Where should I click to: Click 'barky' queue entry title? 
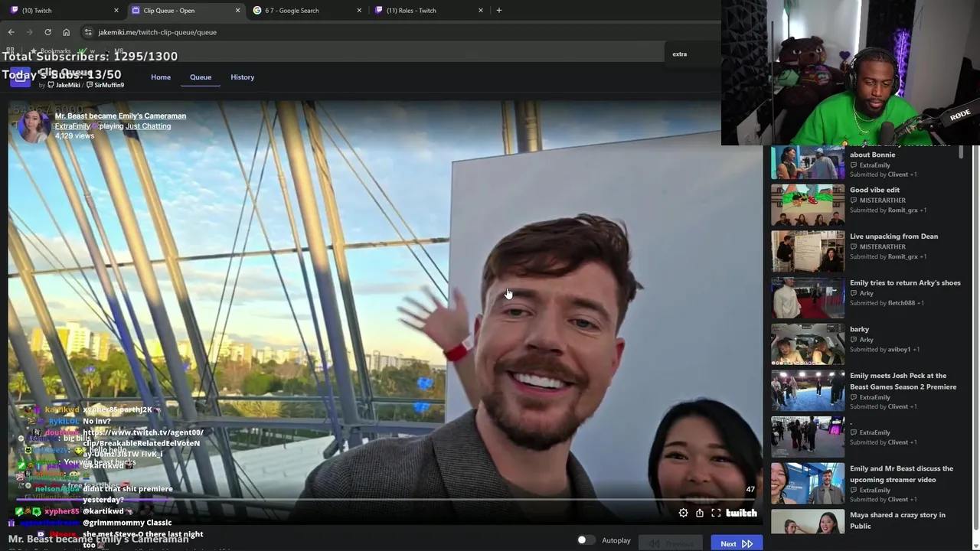click(x=859, y=329)
